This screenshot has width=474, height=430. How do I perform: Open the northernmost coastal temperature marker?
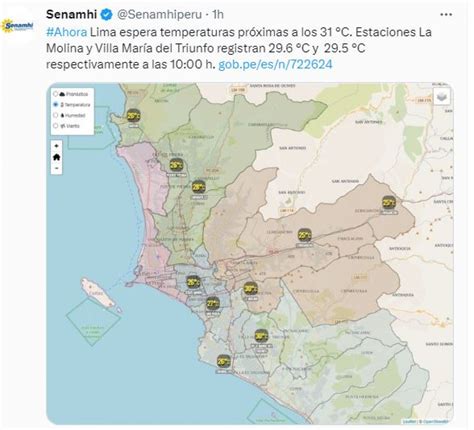click(x=133, y=116)
